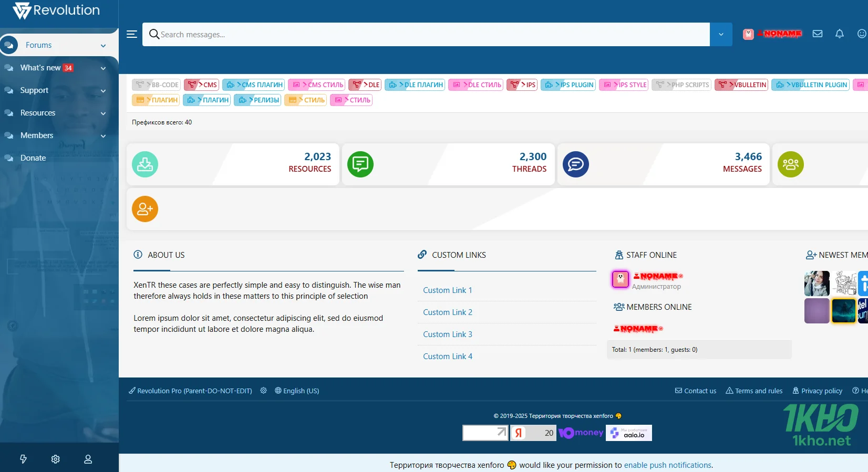Click the hamburger menu icon beside search

pos(132,34)
